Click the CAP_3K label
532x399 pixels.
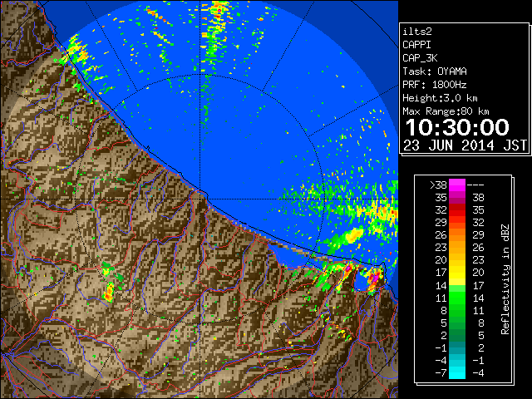click(x=420, y=58)
